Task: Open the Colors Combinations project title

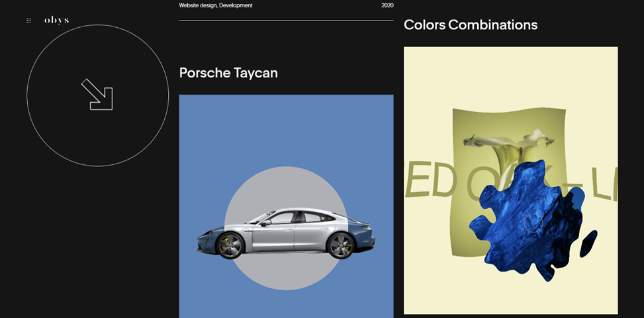Action: [470, 25]
